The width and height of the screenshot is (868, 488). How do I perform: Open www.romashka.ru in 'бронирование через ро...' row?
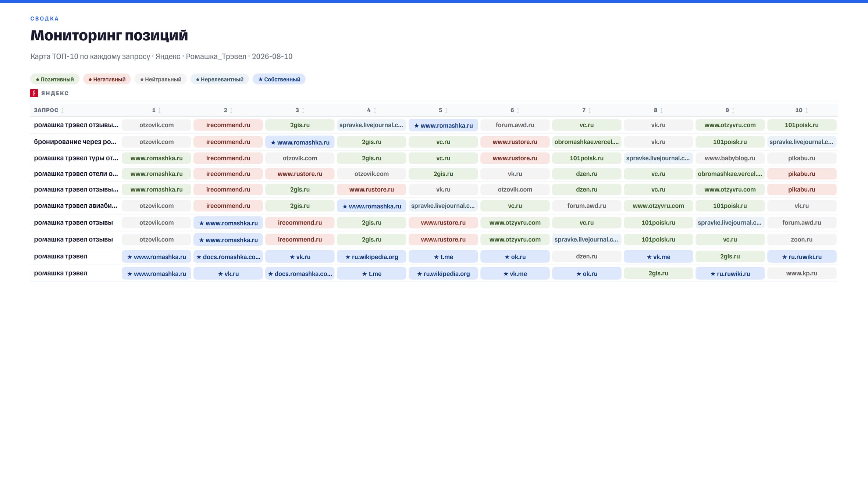(300, 142)
